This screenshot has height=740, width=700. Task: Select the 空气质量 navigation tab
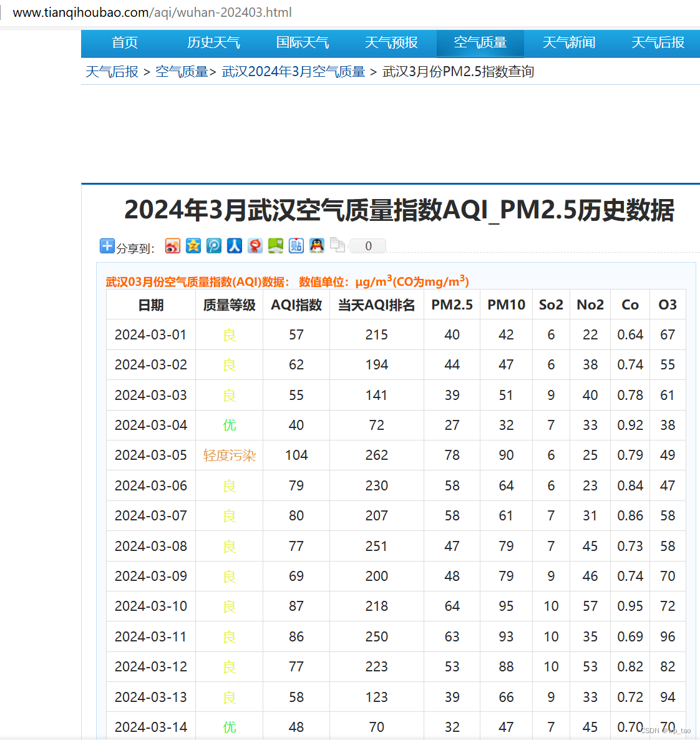480,43
